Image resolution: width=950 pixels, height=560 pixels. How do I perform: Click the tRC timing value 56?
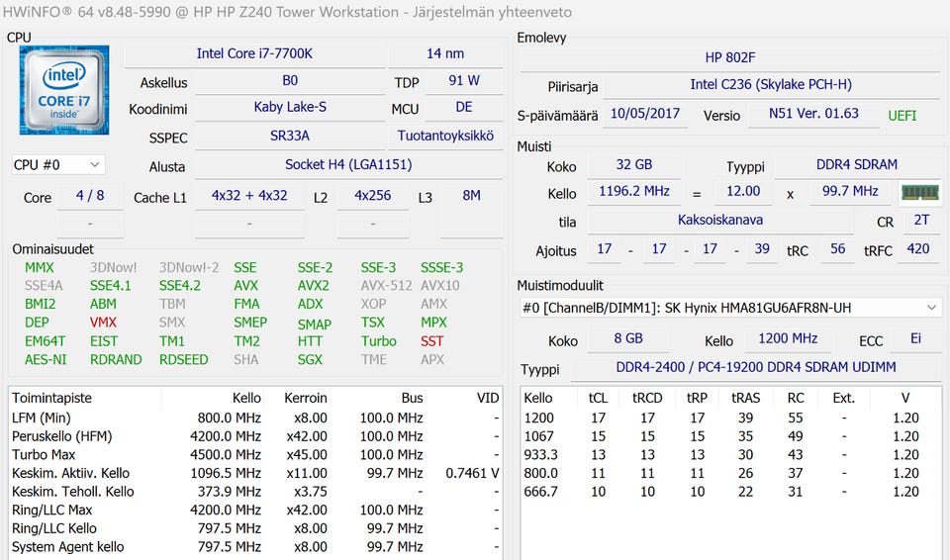click(838, 249)
